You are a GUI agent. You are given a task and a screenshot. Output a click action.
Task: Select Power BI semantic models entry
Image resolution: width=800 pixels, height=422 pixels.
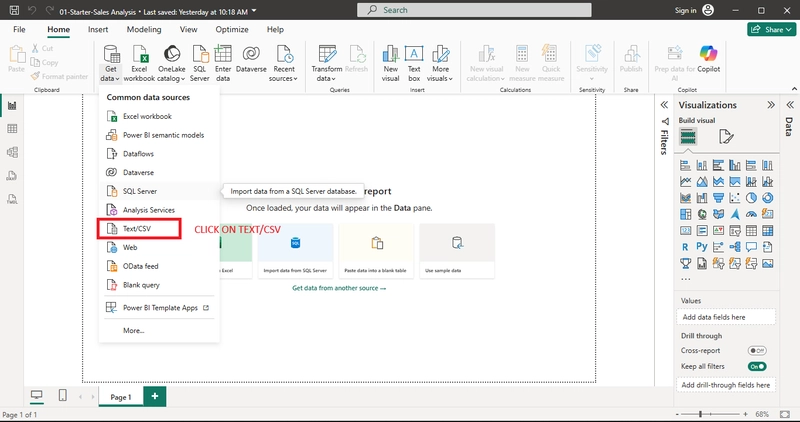[x=159, y=135]
